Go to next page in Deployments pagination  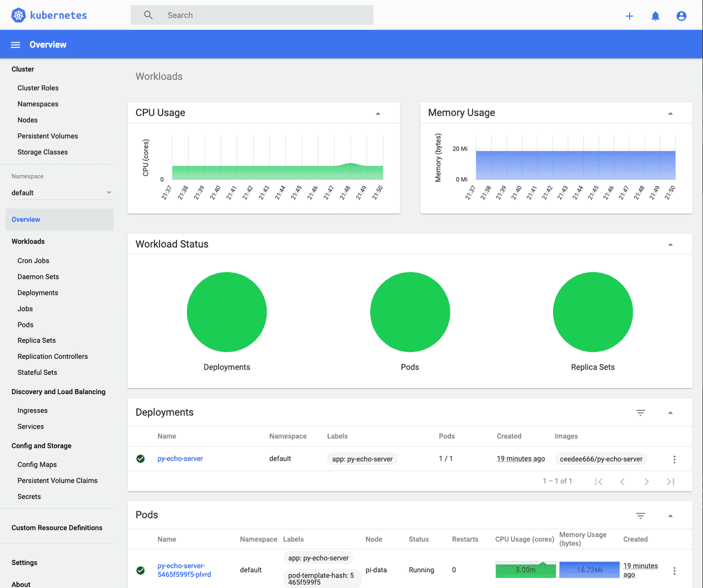click(646, 481)
